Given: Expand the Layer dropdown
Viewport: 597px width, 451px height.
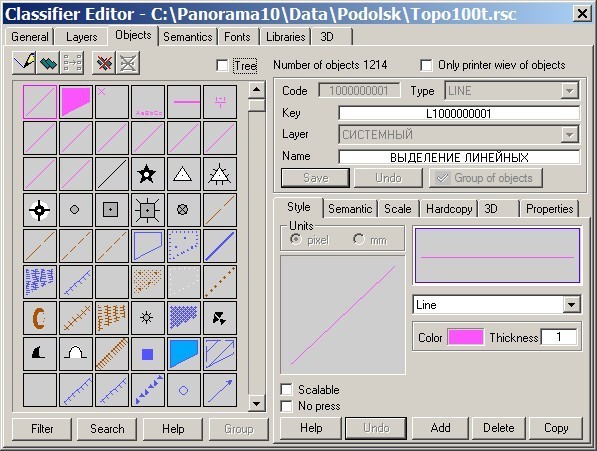Looking at the screenshot, I should click(570, 135).
